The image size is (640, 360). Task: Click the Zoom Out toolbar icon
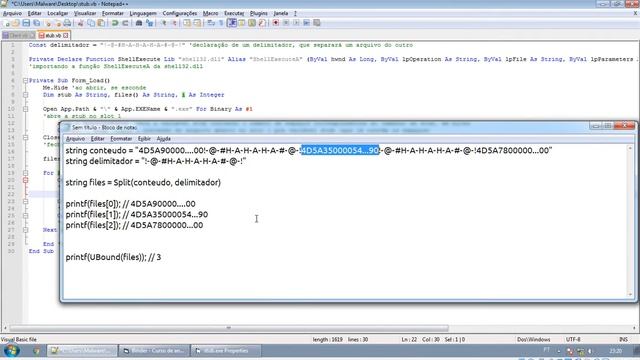point(174,23)
